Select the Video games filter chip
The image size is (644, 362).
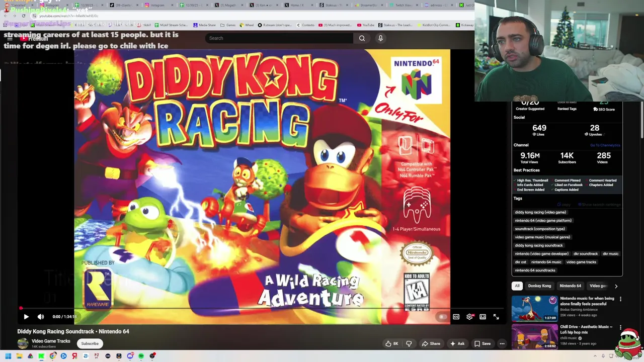(598, 286)
